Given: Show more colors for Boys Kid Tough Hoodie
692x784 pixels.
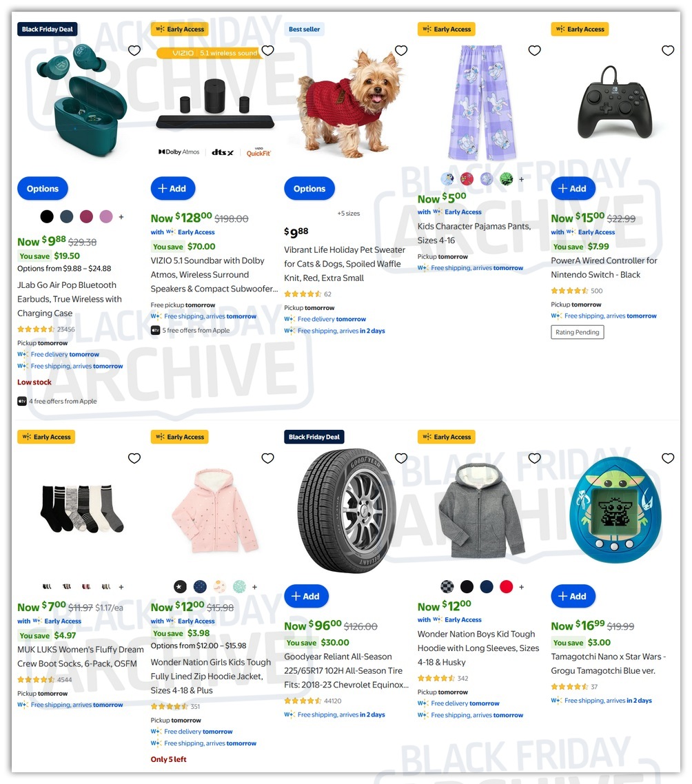Looking at the screenshot, I should click(521, 587).
